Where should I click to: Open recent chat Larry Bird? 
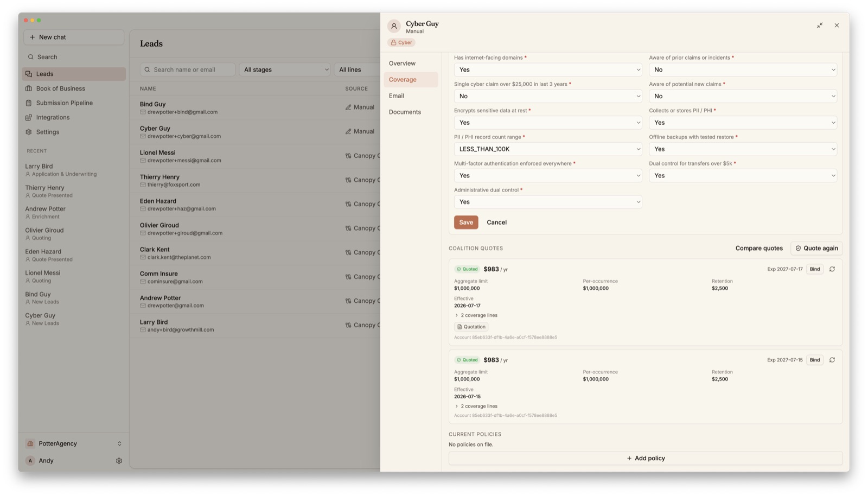coord(74,170)
